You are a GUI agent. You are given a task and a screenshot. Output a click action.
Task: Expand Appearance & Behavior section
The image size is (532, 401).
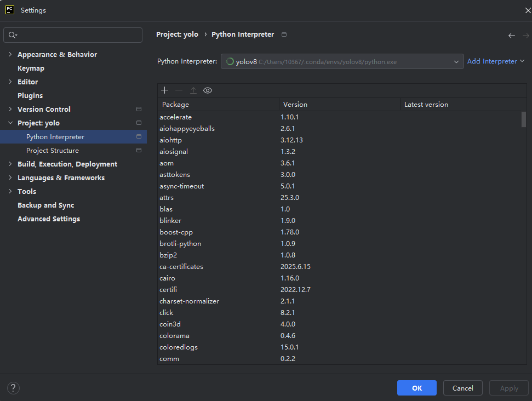pos(10,54)
